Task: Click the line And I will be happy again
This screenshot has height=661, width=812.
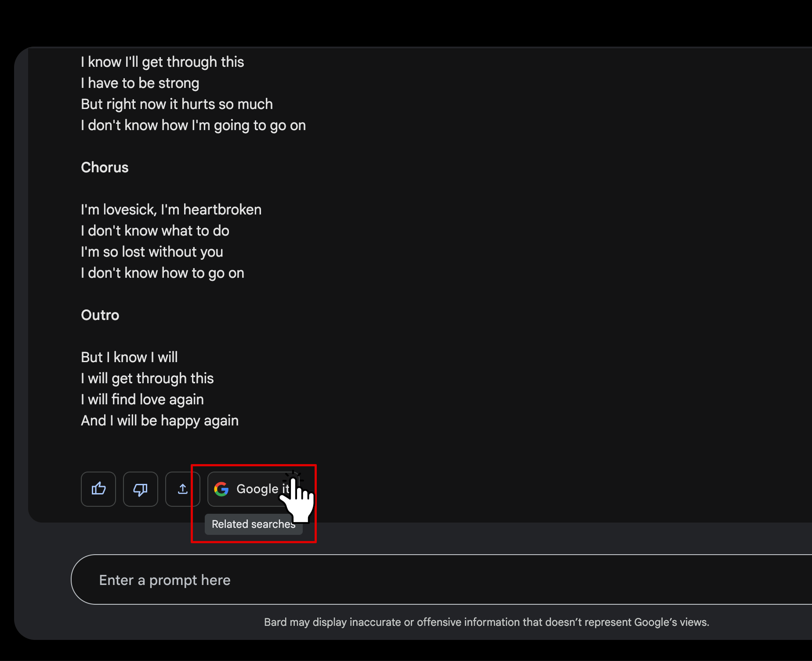Action: [159, 421]
